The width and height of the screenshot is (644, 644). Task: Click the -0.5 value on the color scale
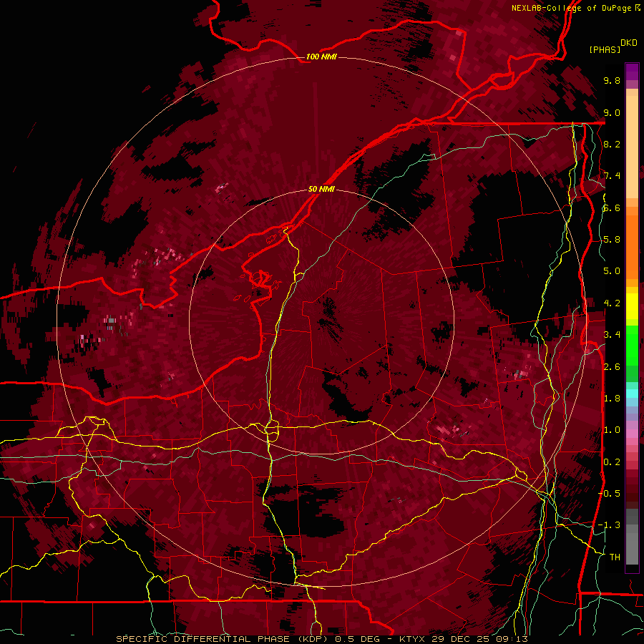pyautogui.click(x=609, y=494)
